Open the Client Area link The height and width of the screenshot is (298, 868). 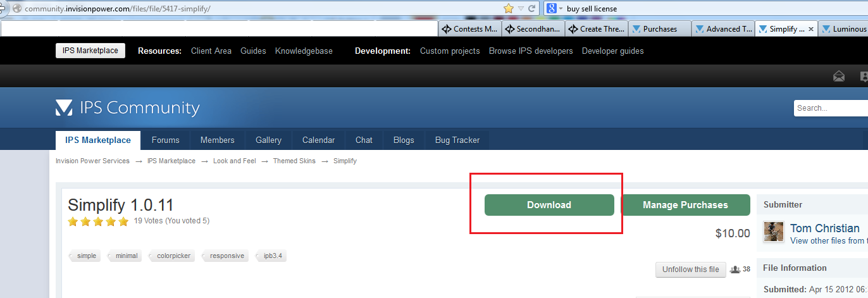(211, 51)
